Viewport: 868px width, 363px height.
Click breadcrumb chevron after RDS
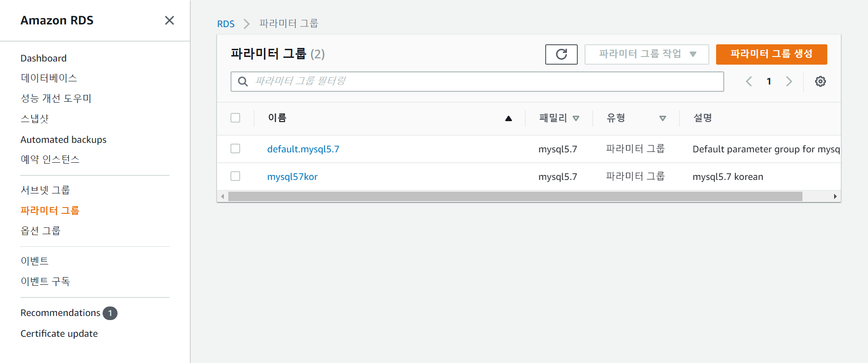(247, 24)
